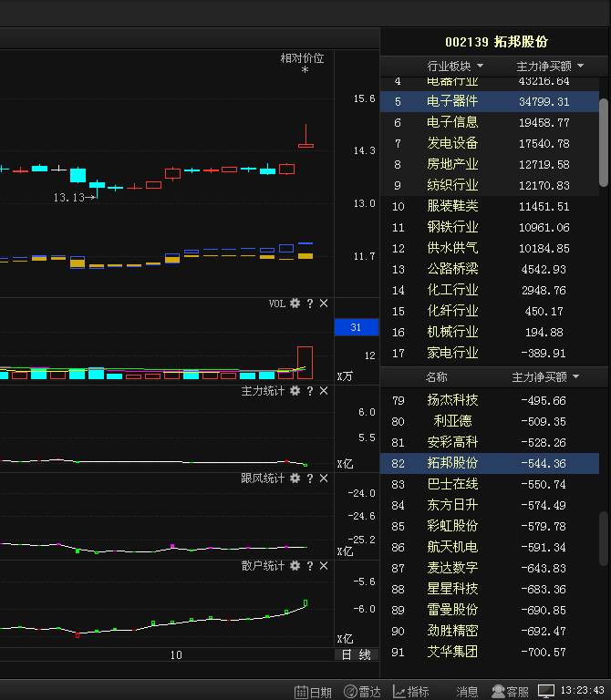Image resolution: width=611 pixels, height=700 pixels.
Task: Click the sector list scrollbar thumb
Action: pyautogui.click(x=604, y=142)
